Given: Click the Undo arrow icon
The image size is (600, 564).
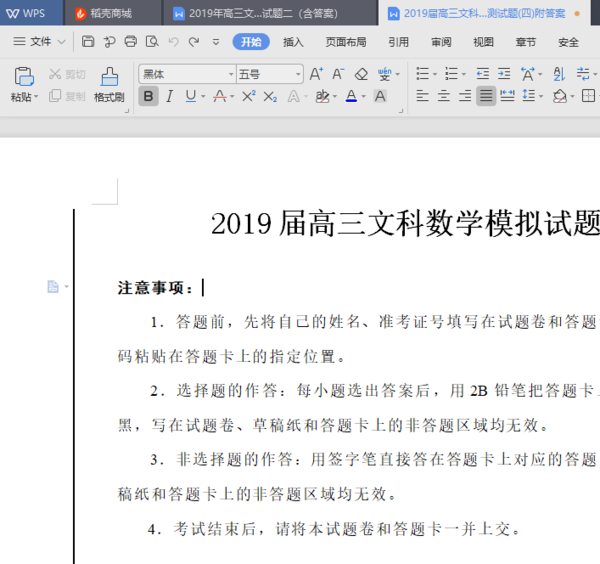Looking at the screenshot, I should 174,41.
